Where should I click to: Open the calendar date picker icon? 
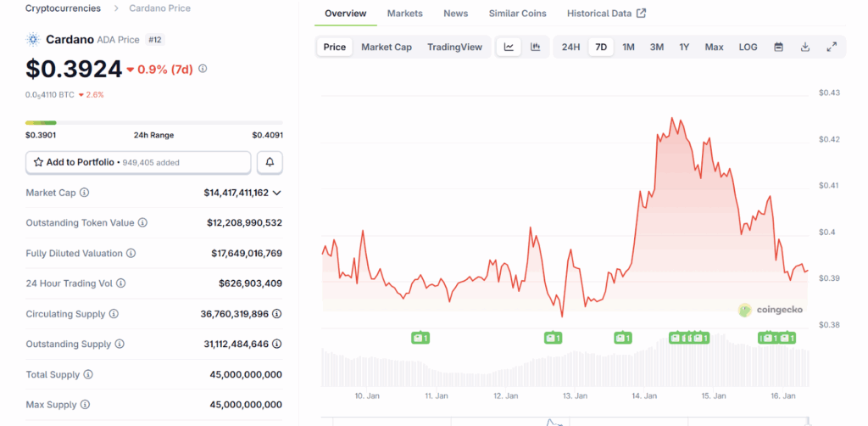pyautogui.click(x=778, y=47)
